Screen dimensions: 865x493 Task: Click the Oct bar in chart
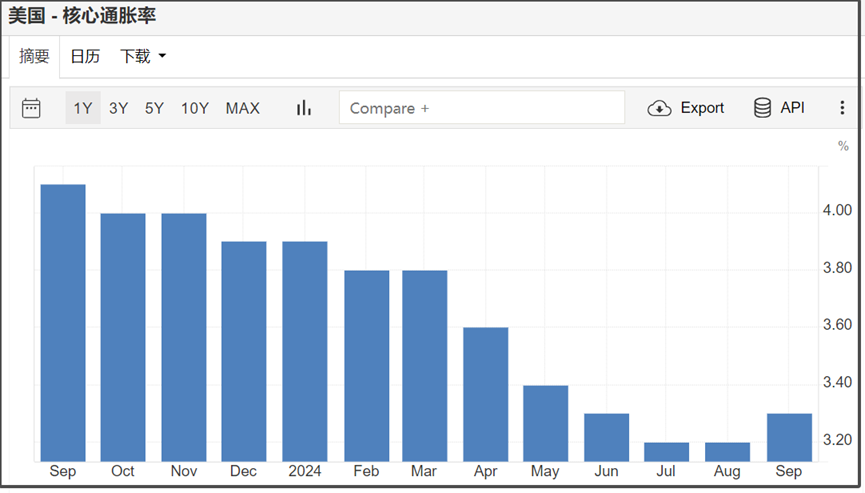click(x=123, y=337)
